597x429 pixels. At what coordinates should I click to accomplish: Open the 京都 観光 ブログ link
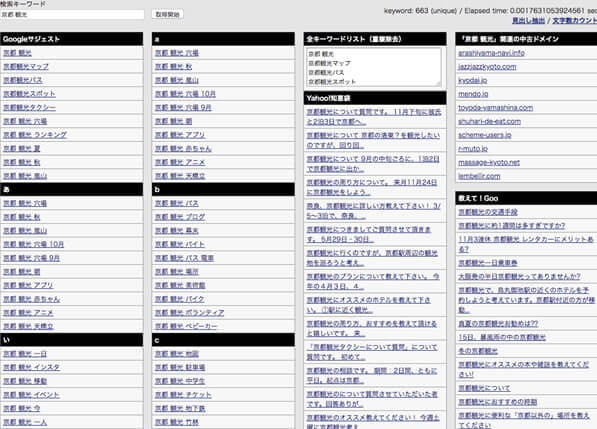tap(180, 217)
